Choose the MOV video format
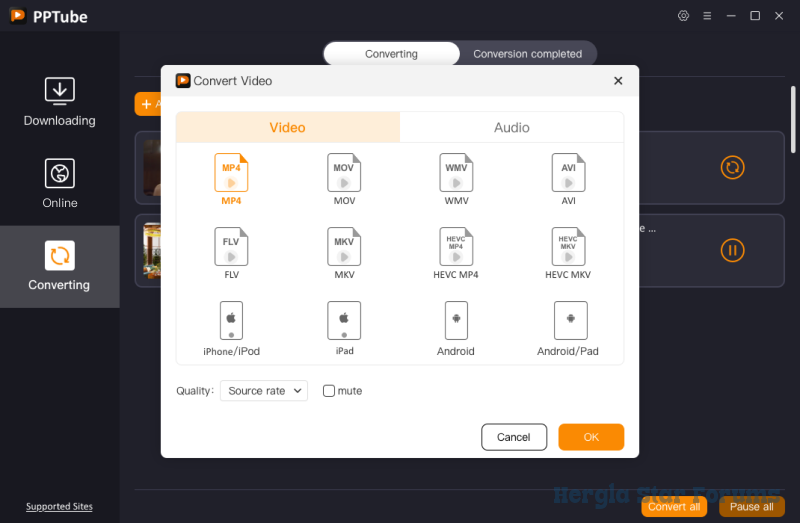The image size is (800, 523). point(344,173)
